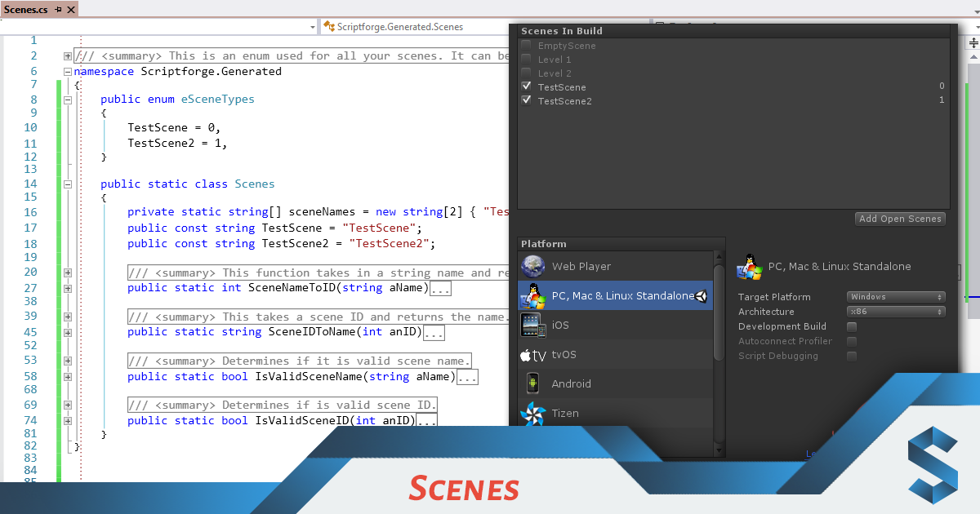
Task: Select Web Player platform row
Action: coord(615,266)
